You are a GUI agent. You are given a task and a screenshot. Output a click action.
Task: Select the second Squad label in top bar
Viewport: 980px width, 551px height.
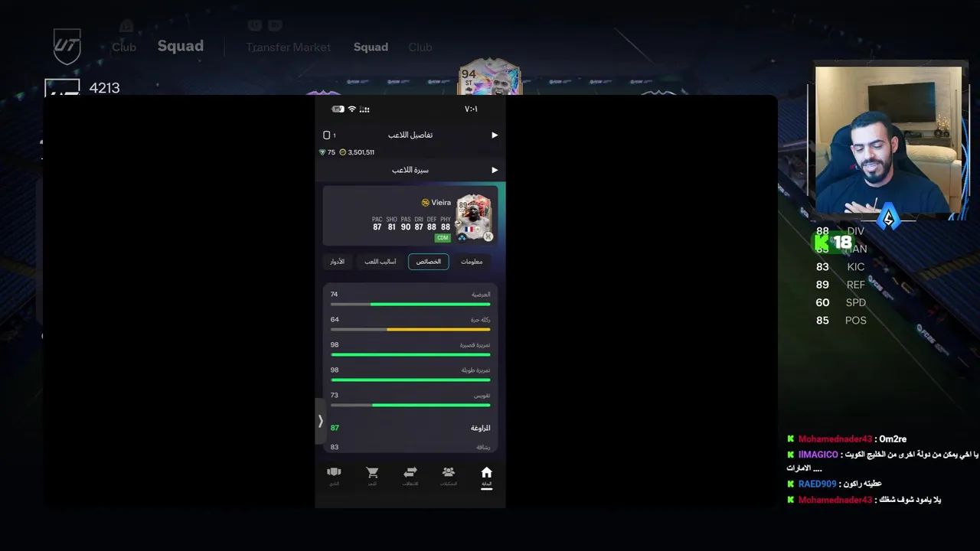click(371, 47)
